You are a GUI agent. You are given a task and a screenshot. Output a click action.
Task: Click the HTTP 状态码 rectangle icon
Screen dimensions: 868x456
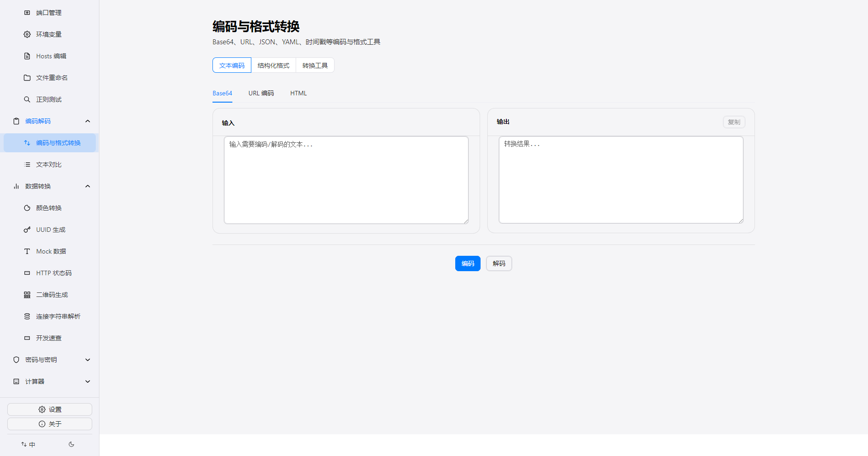[27, 273]
